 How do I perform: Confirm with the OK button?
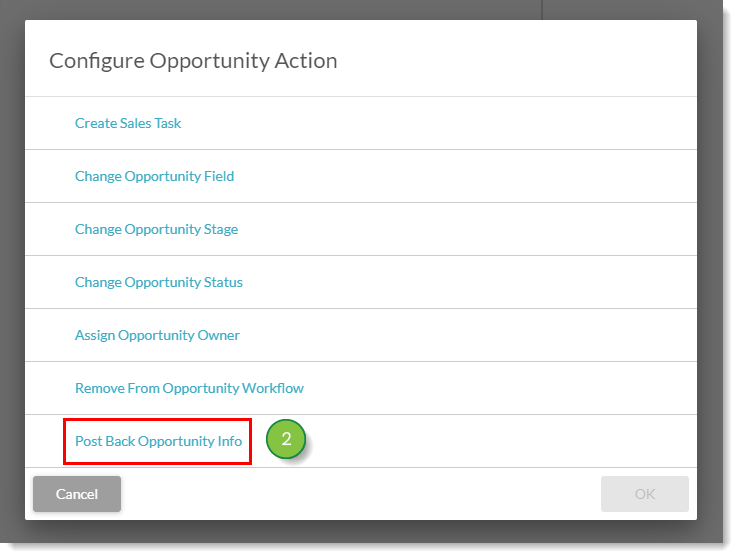644,494
